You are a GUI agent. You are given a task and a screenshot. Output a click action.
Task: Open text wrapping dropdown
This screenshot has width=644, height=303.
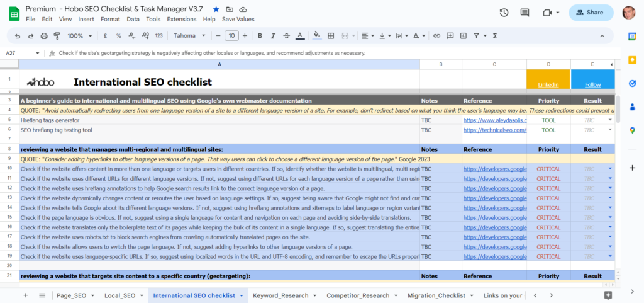(x=402, y=36)
